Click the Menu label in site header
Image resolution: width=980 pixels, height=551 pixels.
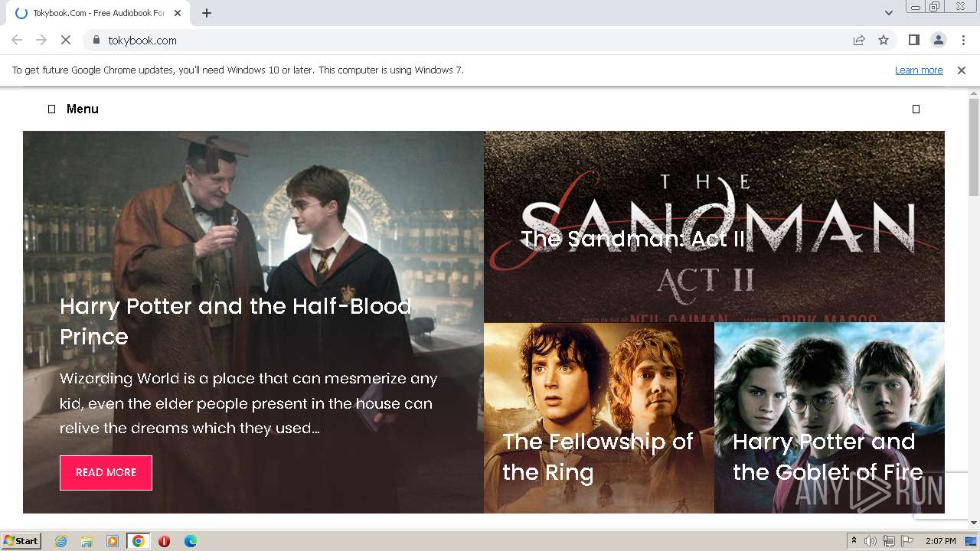coord(83,109)
